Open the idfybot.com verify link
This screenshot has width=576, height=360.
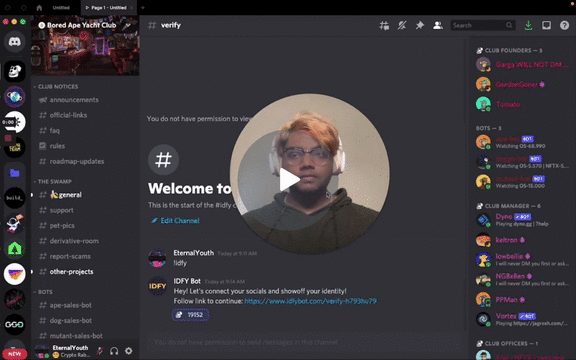click(x=310, y=301)
